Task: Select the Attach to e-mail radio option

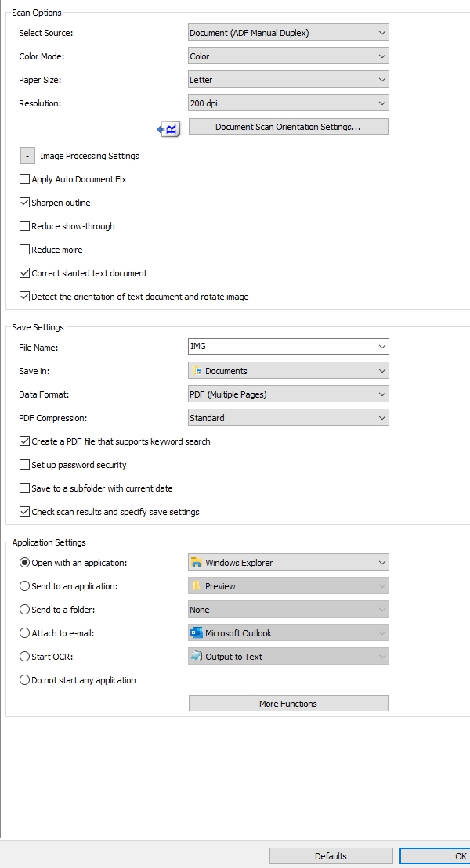Action: 25,633
